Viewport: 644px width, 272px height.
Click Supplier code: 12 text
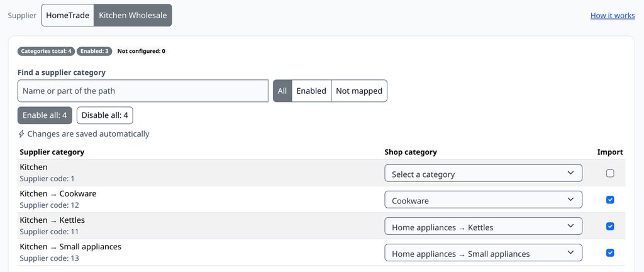click(x=49, y=205)
